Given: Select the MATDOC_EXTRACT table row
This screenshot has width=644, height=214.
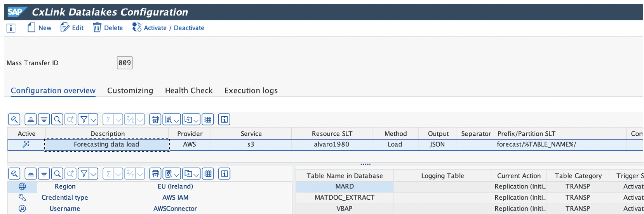Looking at the screenshot, I should click(345, 198).
